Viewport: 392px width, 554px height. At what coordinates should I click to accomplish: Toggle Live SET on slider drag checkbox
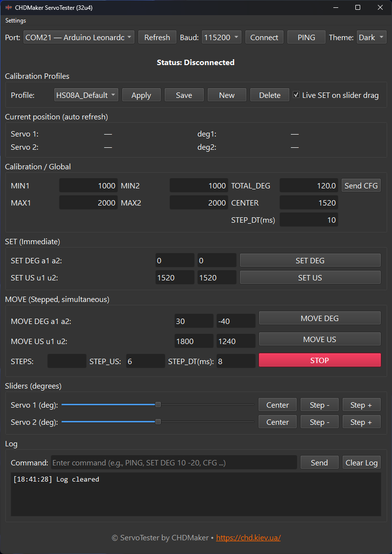pos(296,95)
